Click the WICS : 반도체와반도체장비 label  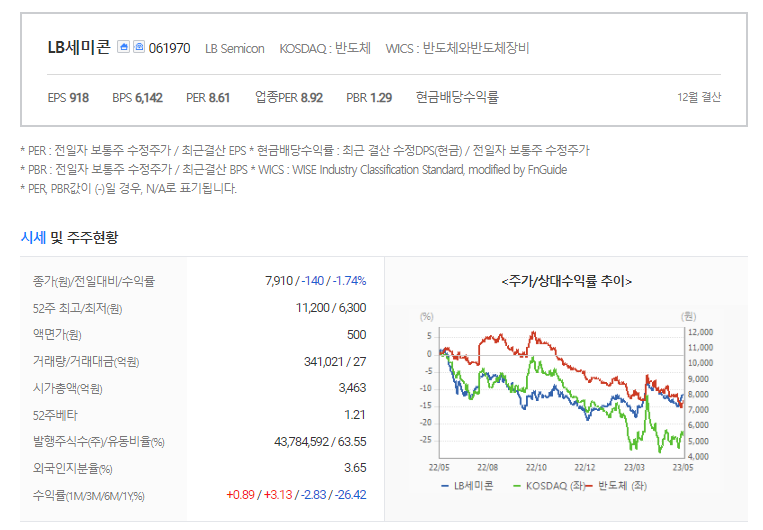(x=457, y=48)
